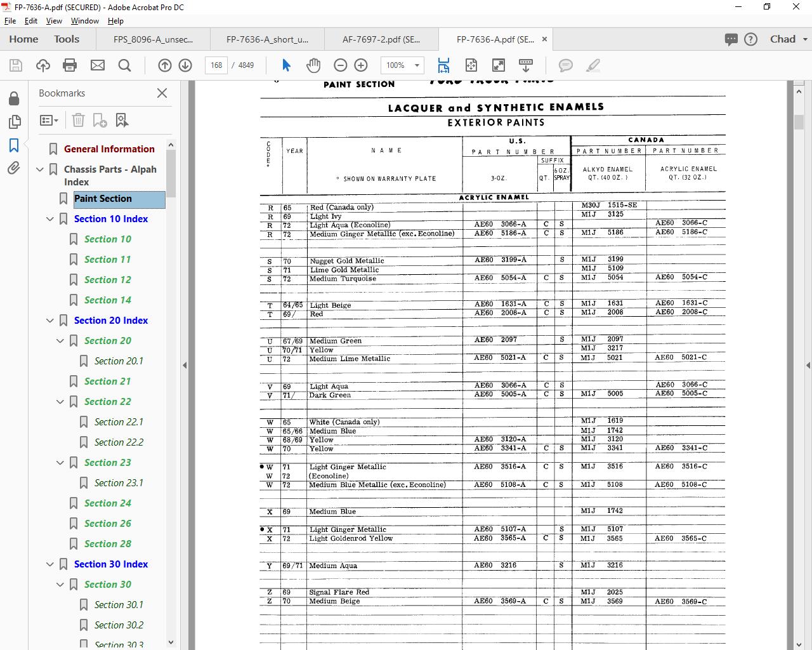Switch to the AF-7697-2.pdf tab
812x650 pixels.
click(x=381, y=39)
